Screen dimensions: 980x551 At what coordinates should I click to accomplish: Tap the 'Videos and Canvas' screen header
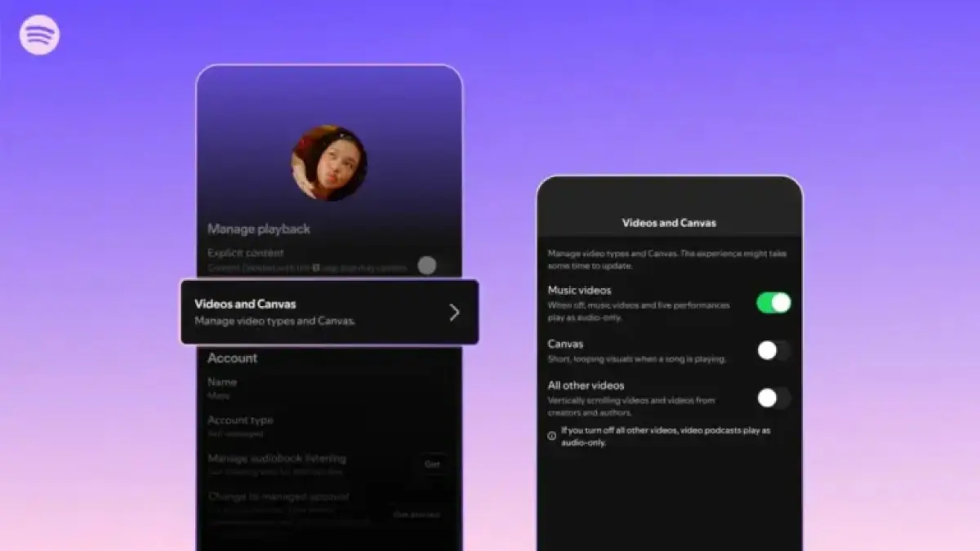tap(669, 222)
